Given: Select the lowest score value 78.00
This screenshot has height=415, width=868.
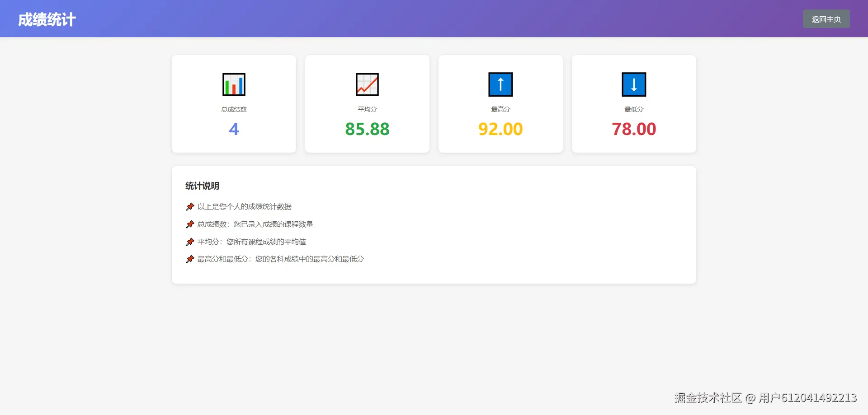Looking at the screenshot, I should 634,129.
